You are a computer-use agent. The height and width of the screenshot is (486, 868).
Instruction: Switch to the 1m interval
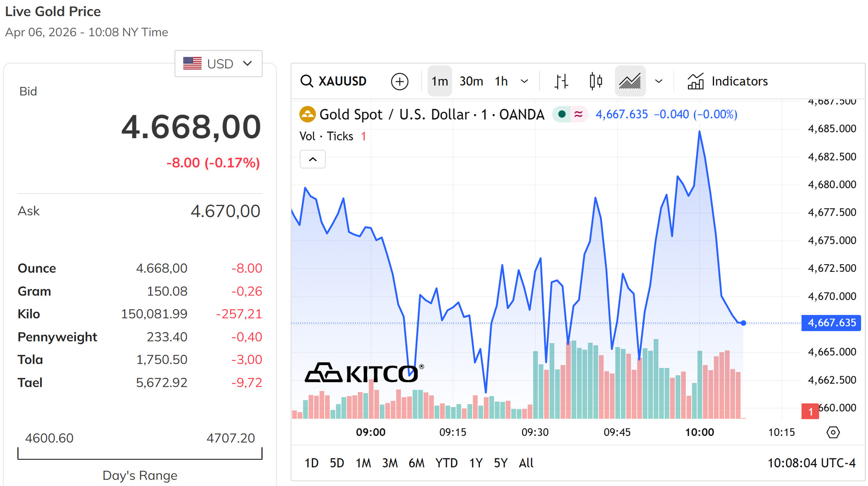pos(440,81)
